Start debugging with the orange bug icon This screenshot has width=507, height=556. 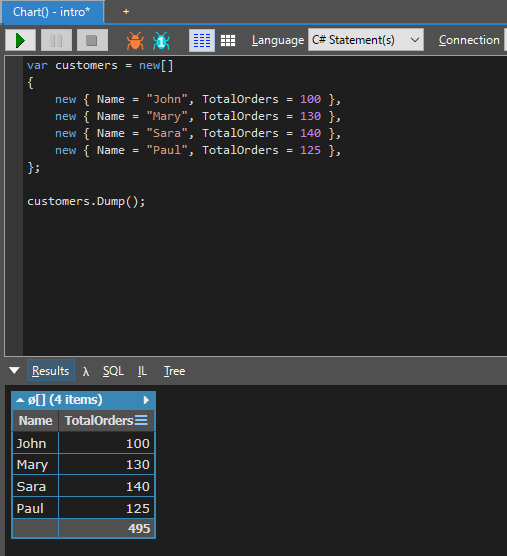[135, 41]
